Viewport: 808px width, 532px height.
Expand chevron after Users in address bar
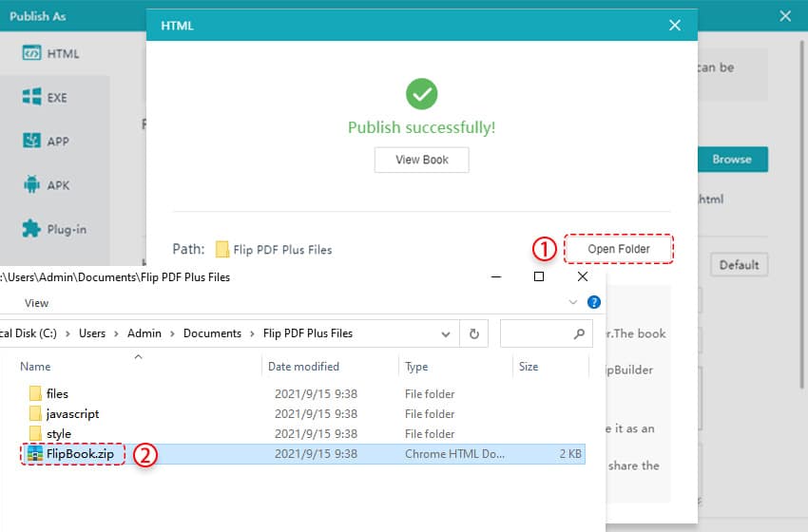coord(117,333)
